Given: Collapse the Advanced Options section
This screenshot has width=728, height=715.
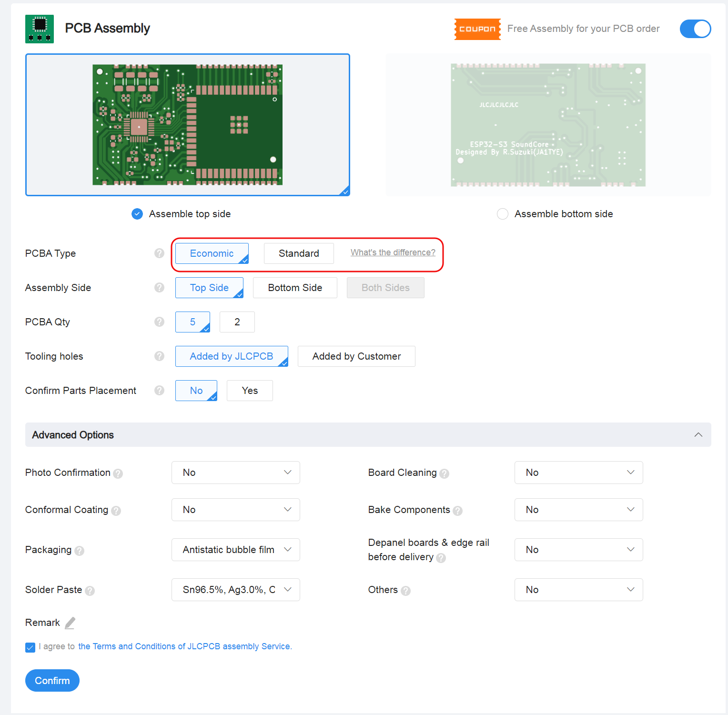Looking at the screenshot, I should tap(698, 434).
